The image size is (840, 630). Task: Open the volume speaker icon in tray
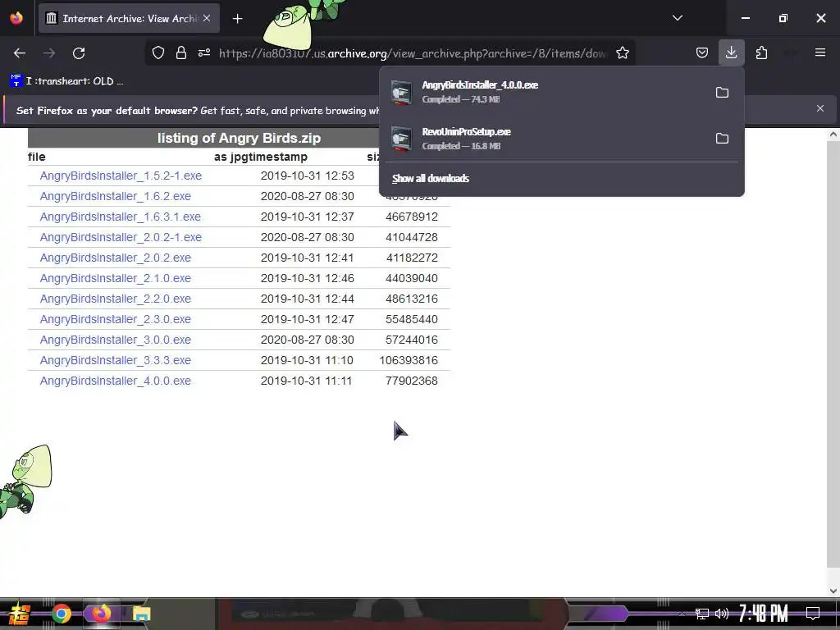point(722,614)
